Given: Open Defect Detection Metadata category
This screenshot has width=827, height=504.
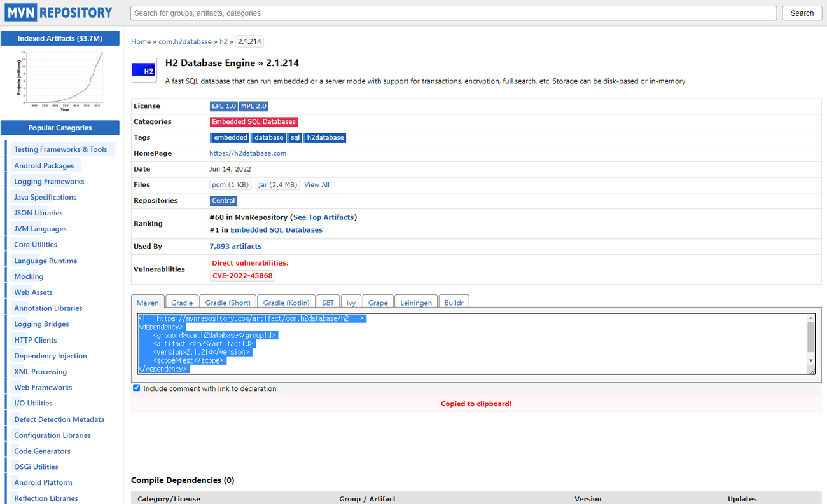Looking at the screenshot, I should (59, 419).
